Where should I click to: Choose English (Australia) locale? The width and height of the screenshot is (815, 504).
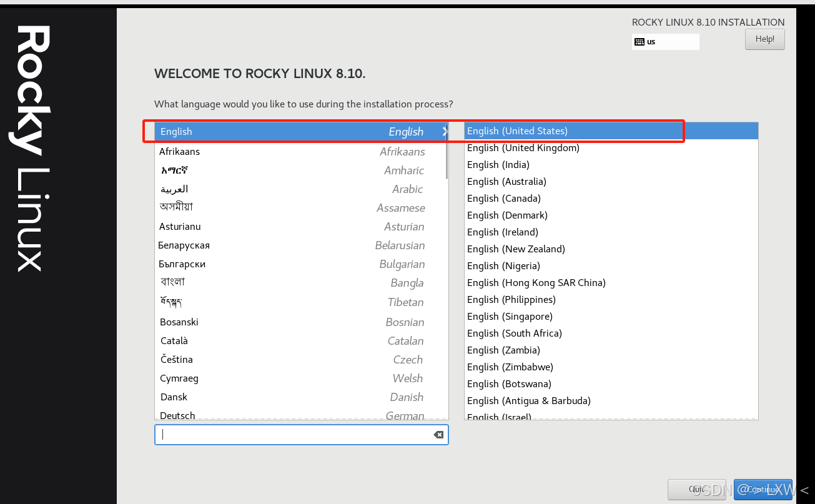pos(611,182)
